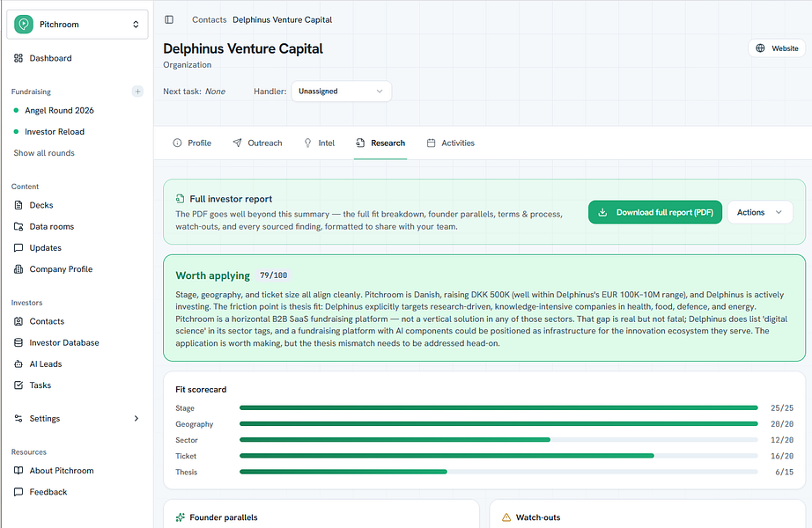Open the Handler Unassigned dropdown

341,92
